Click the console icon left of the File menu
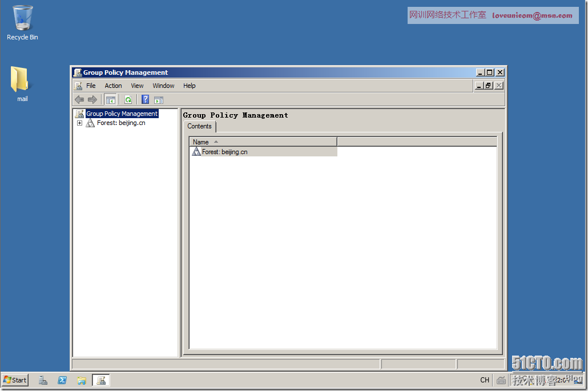 pos(78,86)
